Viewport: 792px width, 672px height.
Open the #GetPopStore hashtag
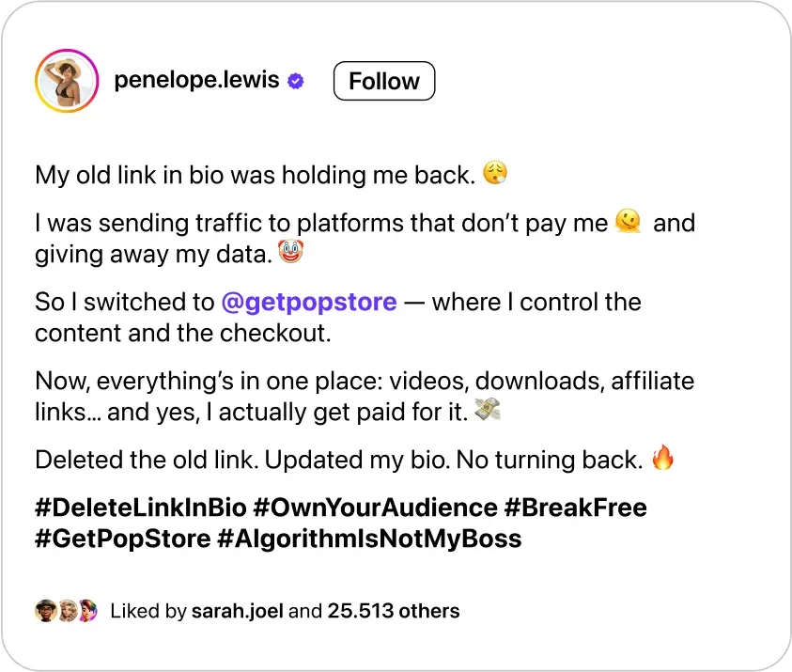123,539
